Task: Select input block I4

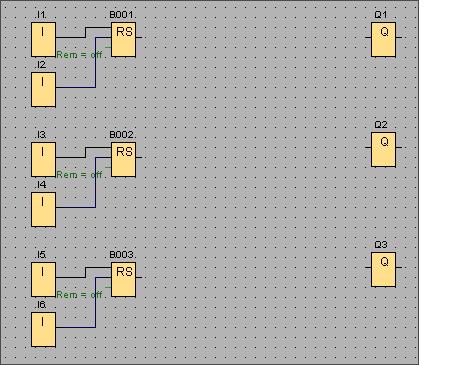Action: tap(43, 209)
